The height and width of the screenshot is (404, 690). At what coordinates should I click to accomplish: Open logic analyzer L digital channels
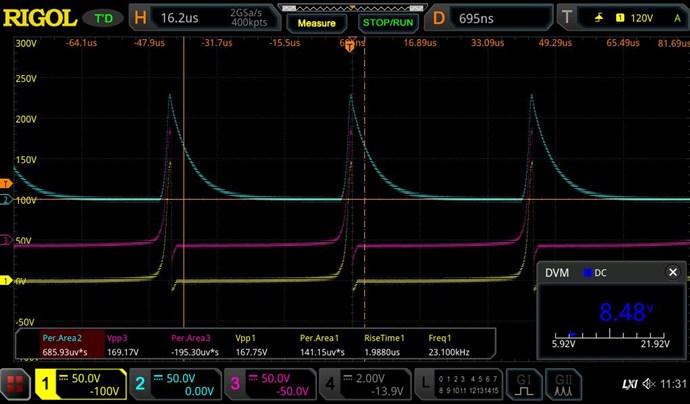[x=459, y=385]
